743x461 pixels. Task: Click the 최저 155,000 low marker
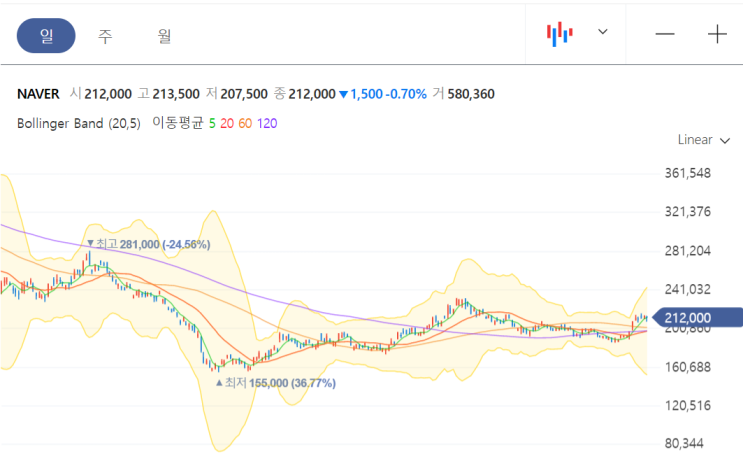(x=276, y=383)
